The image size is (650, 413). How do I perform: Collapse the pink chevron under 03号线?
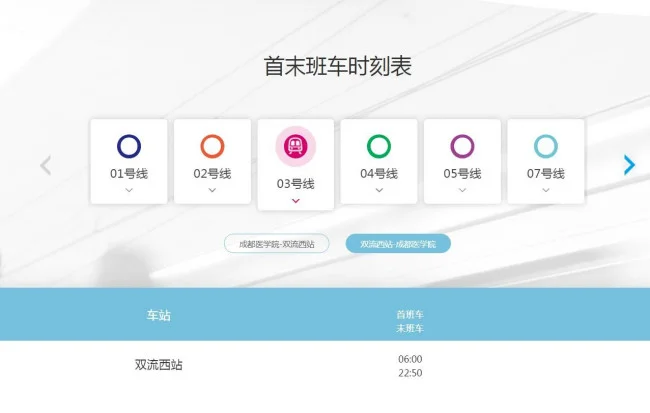click(296, 201)
